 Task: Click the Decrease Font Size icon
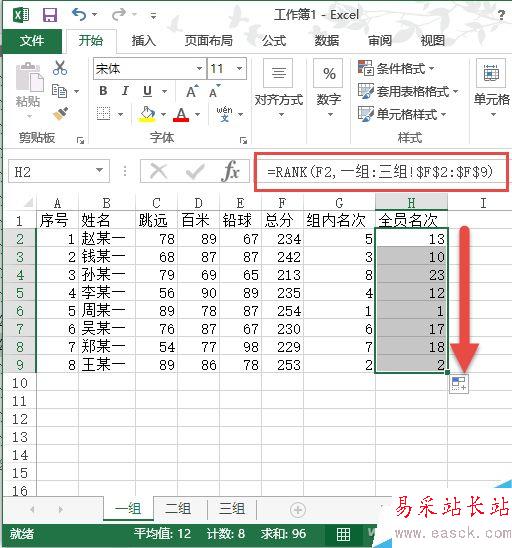(214, 91)
